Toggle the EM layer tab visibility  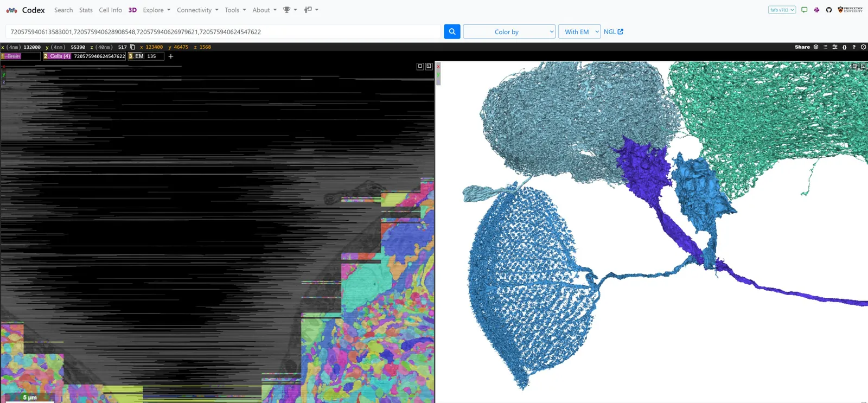click(139, 56)
